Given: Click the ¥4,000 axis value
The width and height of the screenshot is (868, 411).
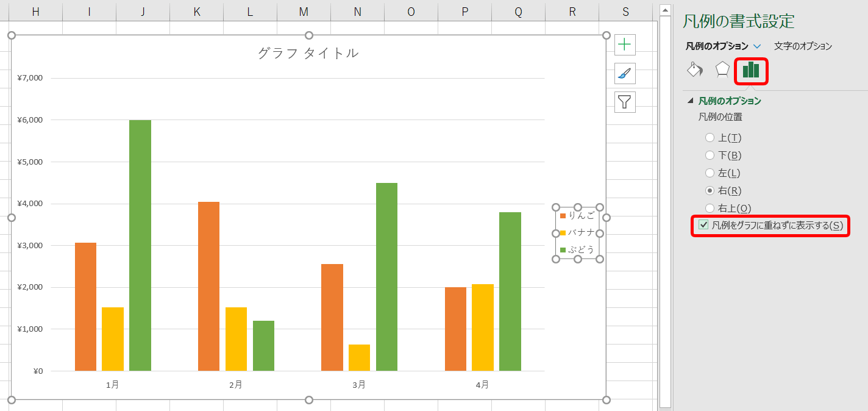Looking at the screenshot, I should coord(30,204).
